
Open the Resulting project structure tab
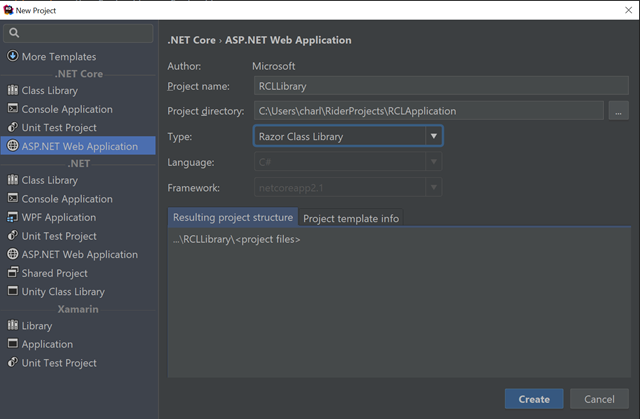tap(233, 217)
